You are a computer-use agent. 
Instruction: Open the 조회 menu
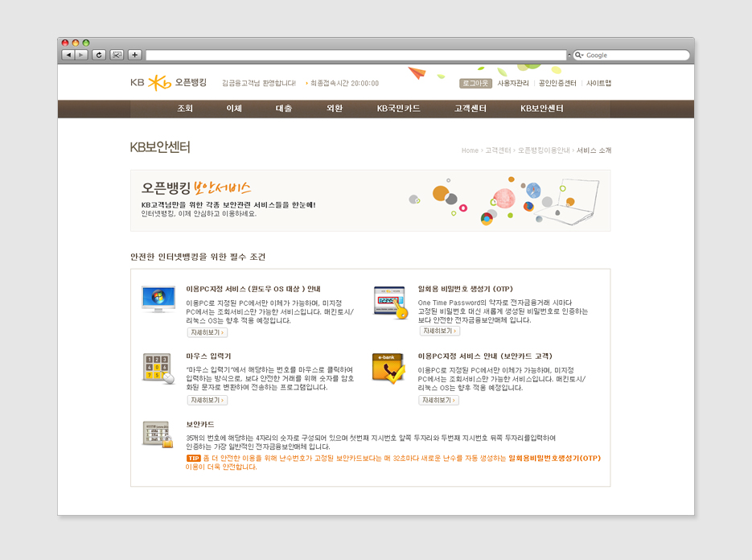[x=185, y=109]
